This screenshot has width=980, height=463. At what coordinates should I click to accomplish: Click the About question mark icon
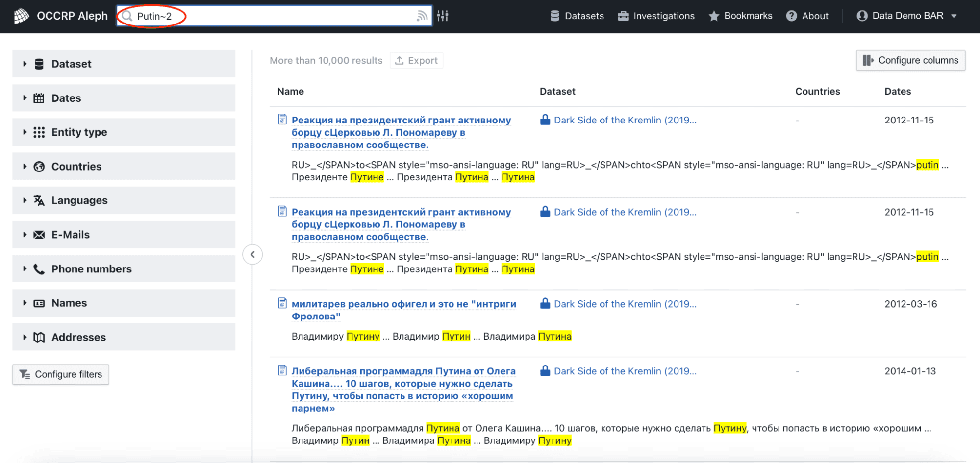pyautogui.click(x=791, y=16)
